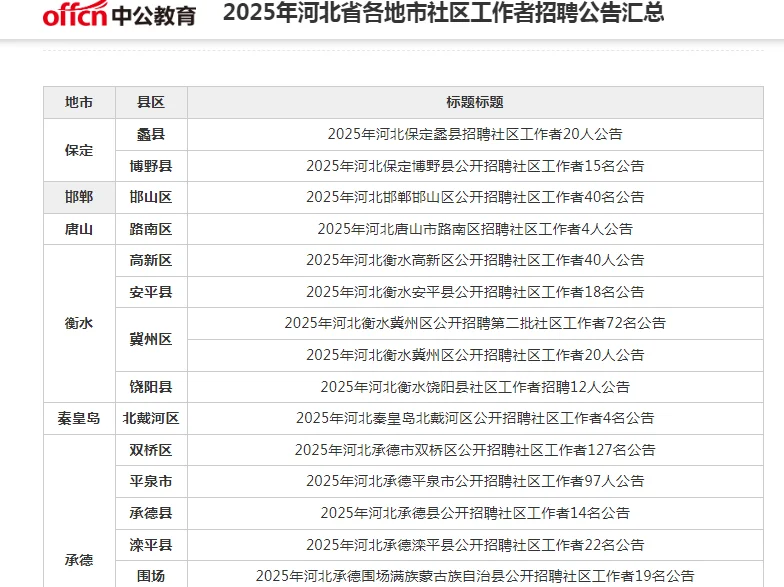Click the 安平县 county cell

coord(151,292)
